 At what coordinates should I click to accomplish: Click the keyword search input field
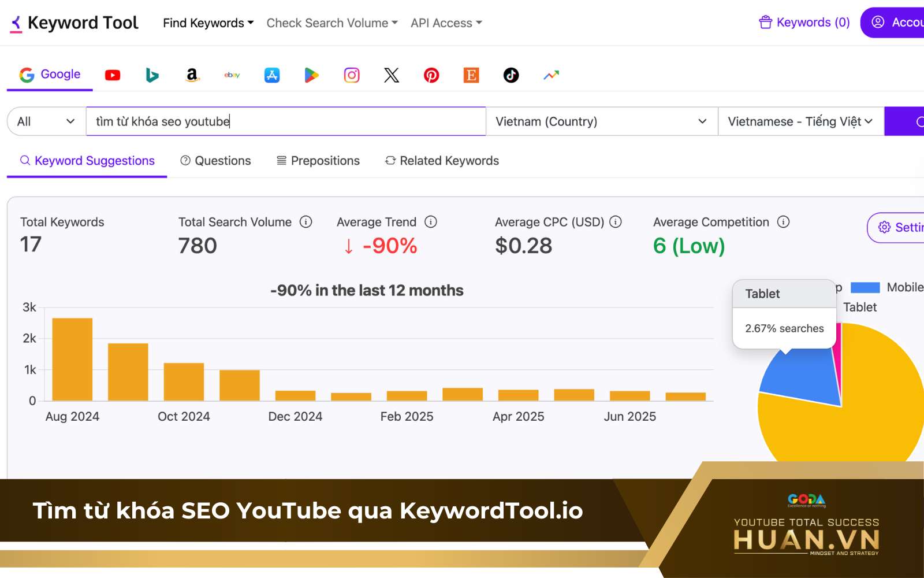(286, 121)
